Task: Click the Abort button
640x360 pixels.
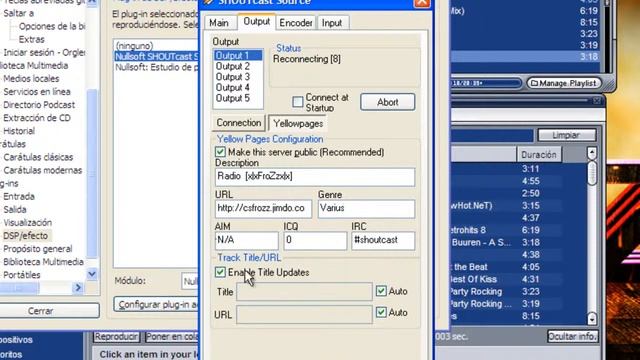Action: pyautogui.click(x=387, y=102)
